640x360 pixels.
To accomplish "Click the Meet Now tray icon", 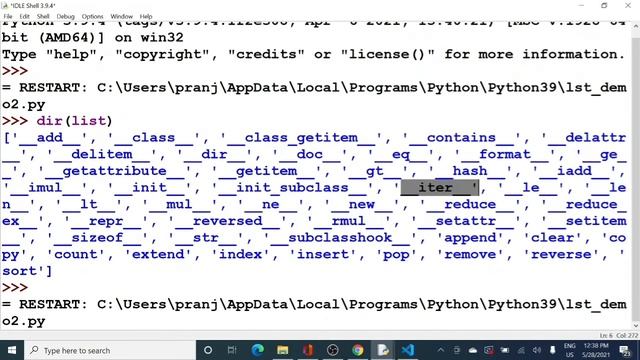I will [x=457, y=350].
